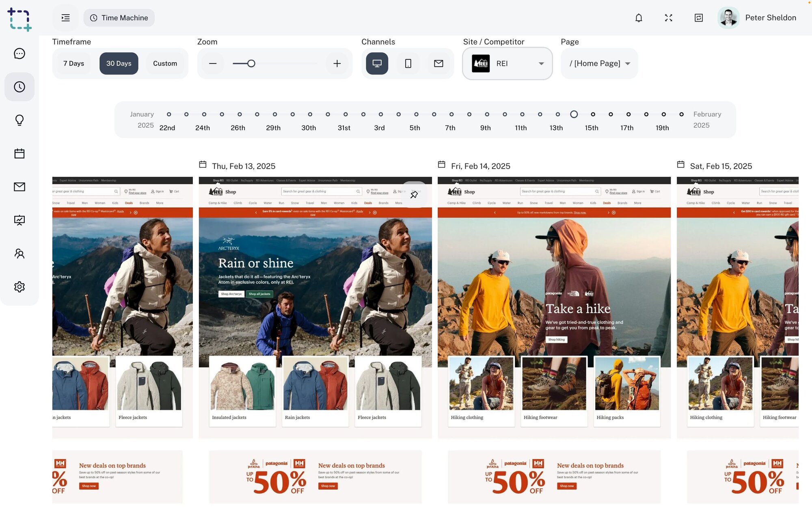Set timeframe to Custom

[x=165, y=63]
